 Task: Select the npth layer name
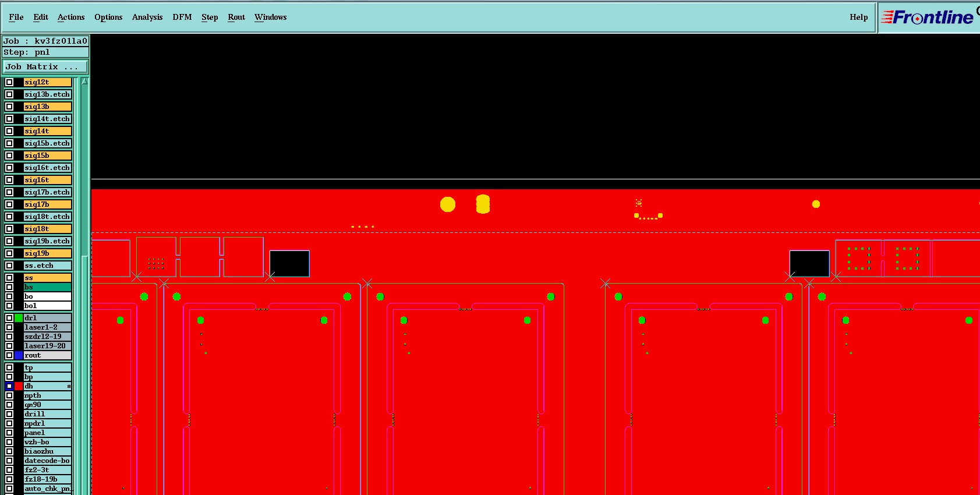pyautogui.click(x=48, y=395)
